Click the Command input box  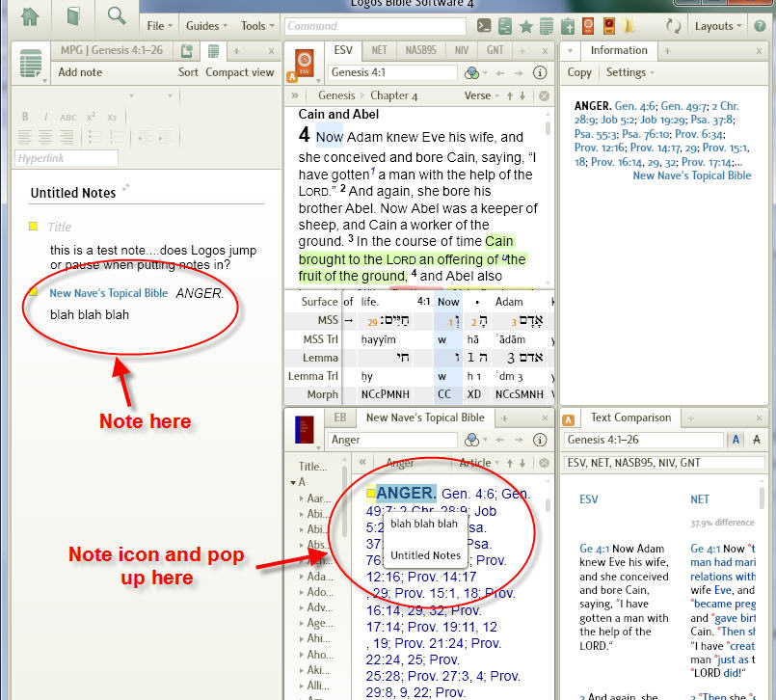(x=375, y=26)
